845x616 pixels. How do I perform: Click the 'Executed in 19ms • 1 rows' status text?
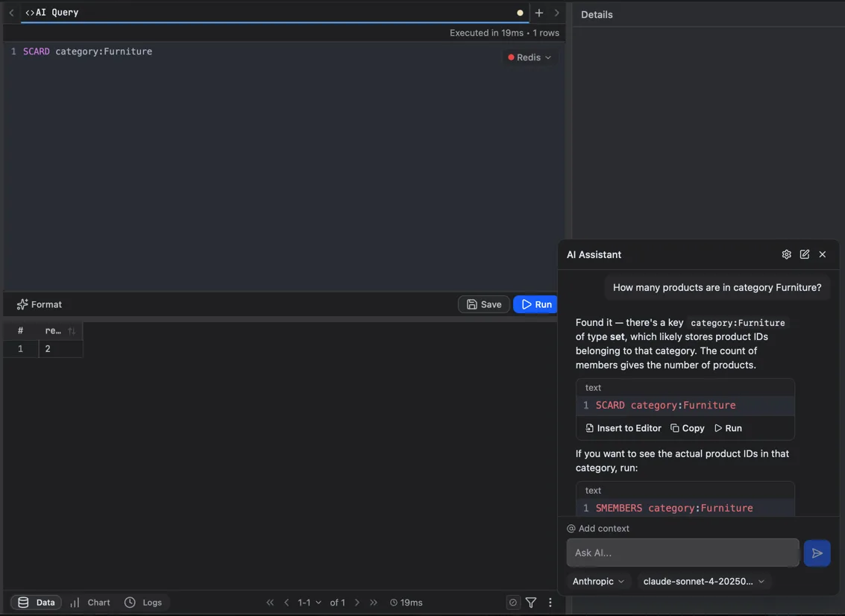pos(504,33)
